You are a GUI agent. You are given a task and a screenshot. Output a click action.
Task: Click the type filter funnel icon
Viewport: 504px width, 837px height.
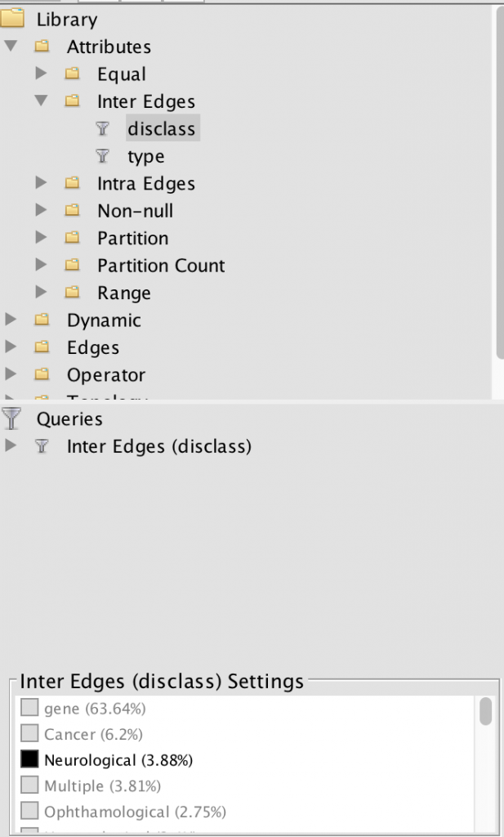click(x=102, y=156)
